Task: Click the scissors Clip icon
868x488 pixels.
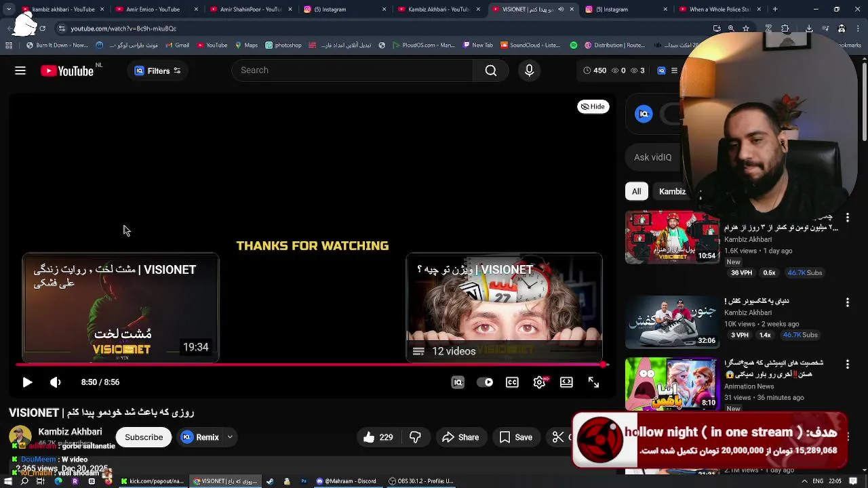Action: (558, 437)
